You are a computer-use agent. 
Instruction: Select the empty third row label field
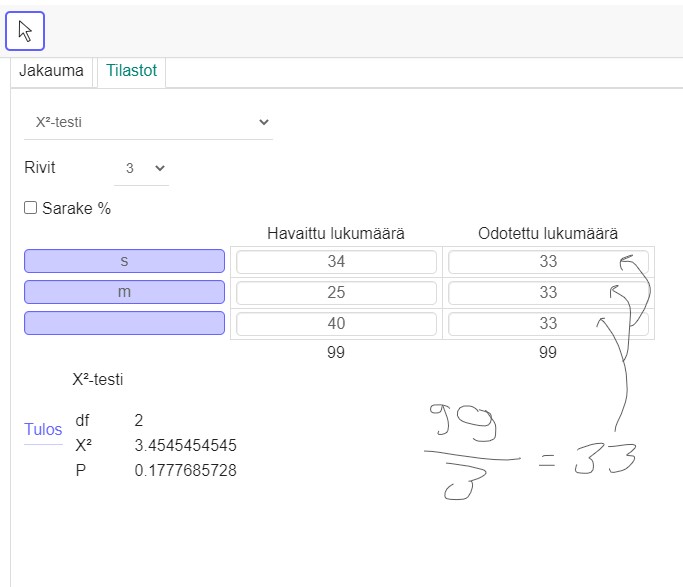pos(124,324)
